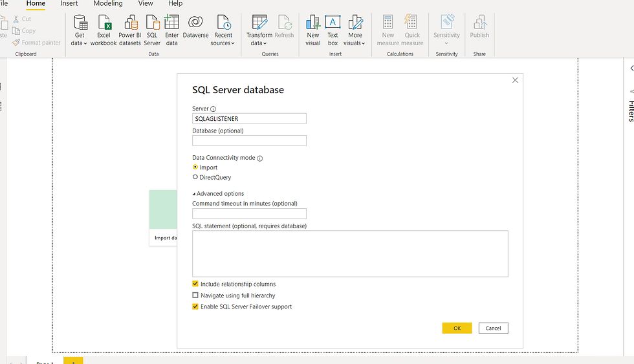Click the Command timeout field
The image size is (634, 364).
click(x=249, y=213)
